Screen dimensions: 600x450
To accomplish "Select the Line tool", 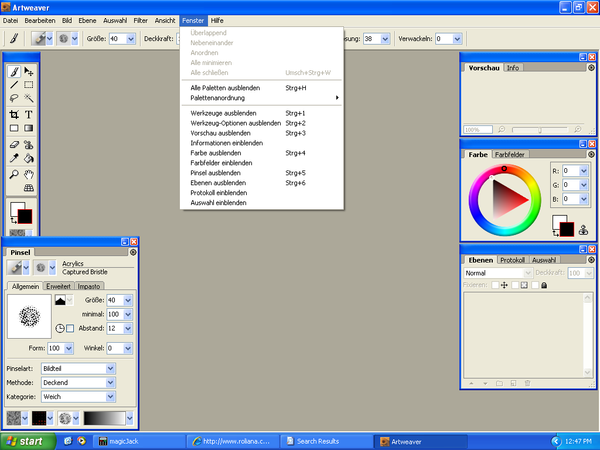I will coord(14,85).
